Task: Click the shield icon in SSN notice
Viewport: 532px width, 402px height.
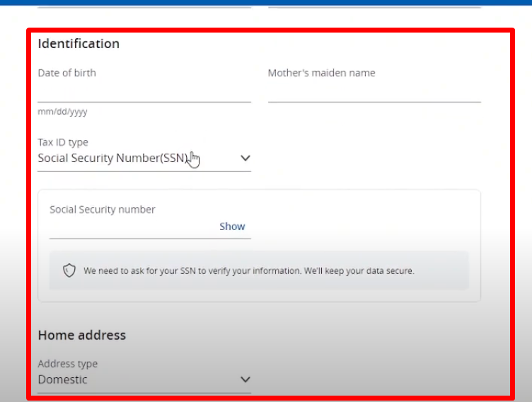Action: [x=69, y=270]
